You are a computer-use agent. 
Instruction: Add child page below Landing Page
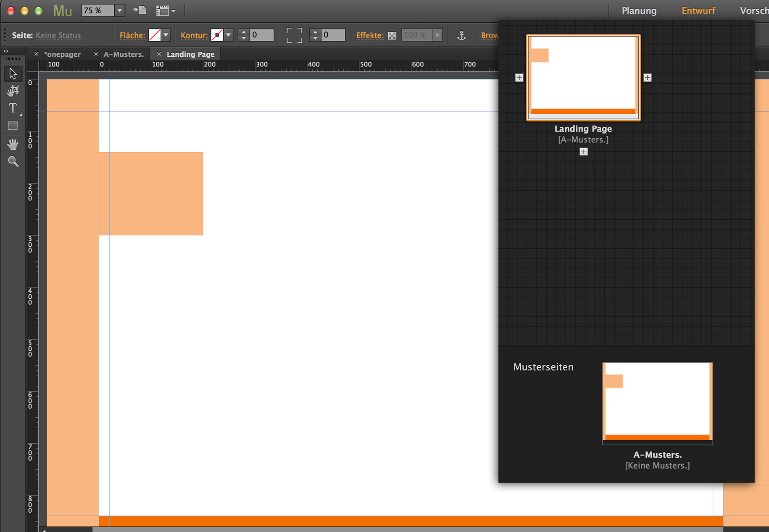(584, 152)
